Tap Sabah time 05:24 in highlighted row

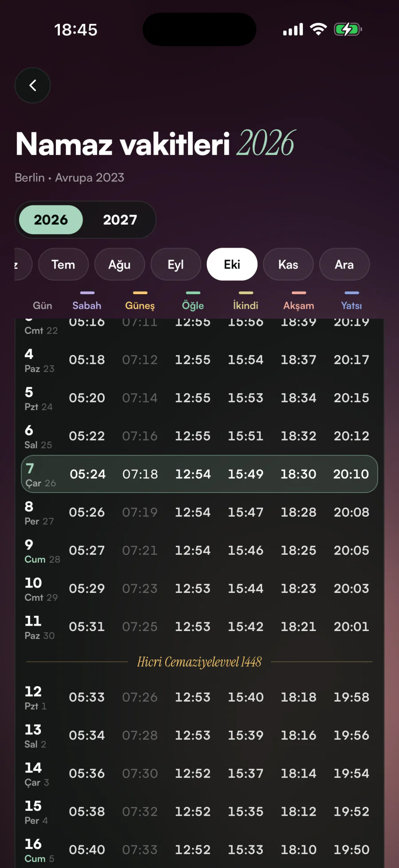[88, 474]
